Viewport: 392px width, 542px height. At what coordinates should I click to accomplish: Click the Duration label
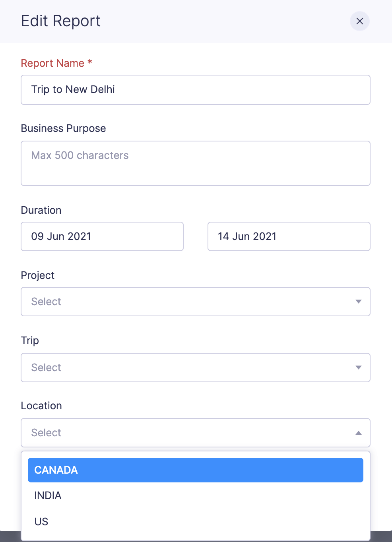[x=41, y=210]
